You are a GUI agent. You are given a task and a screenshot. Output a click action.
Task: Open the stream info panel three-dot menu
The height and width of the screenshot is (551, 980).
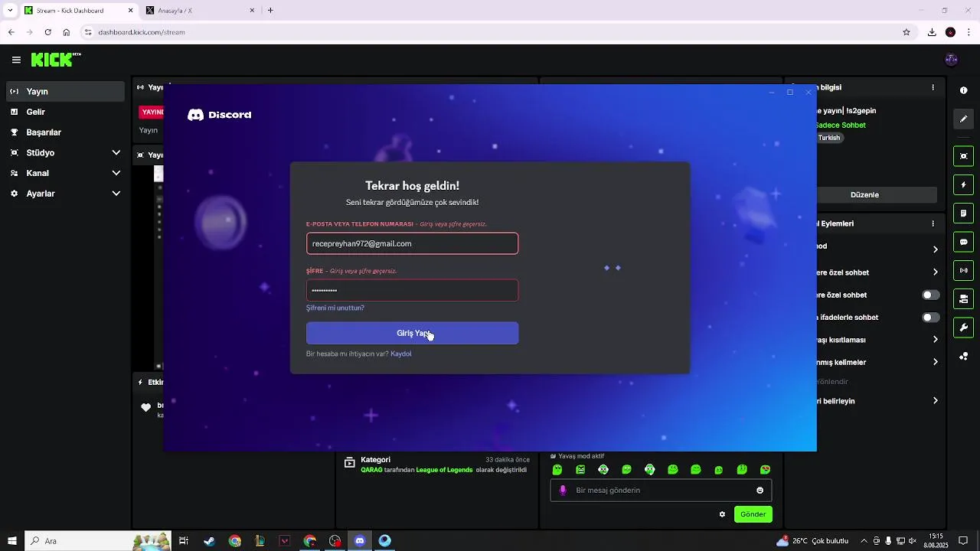point(933,87)
